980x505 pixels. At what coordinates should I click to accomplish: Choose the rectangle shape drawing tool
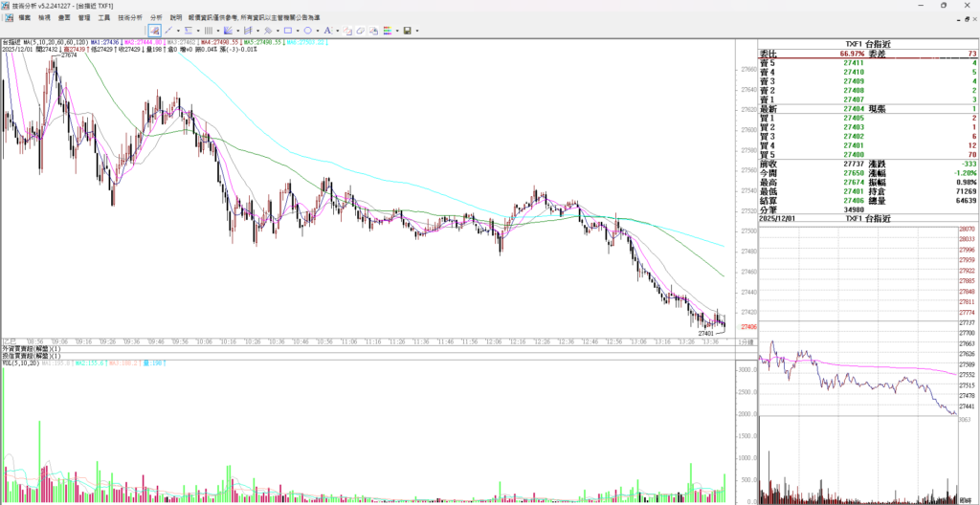pyautogui.click(x=288, y=31)
